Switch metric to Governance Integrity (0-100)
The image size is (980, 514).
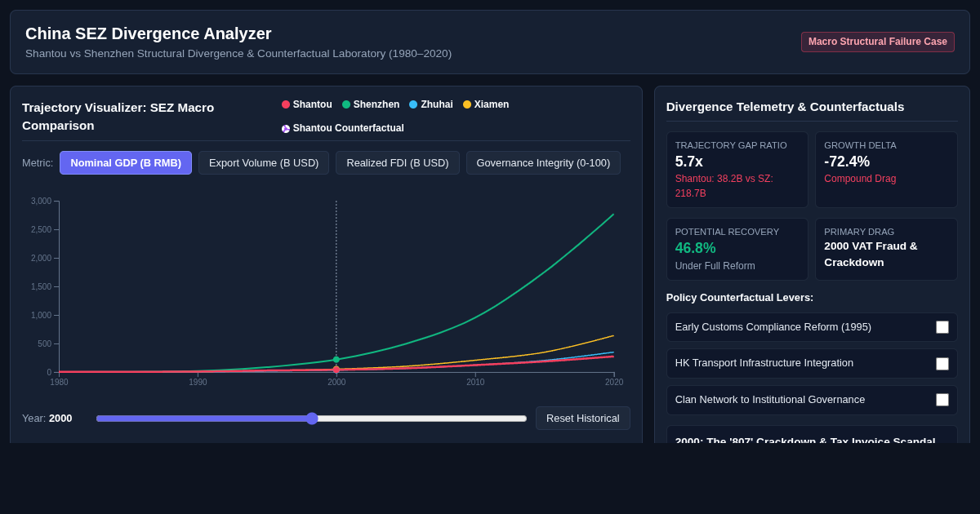coord(543,162)
